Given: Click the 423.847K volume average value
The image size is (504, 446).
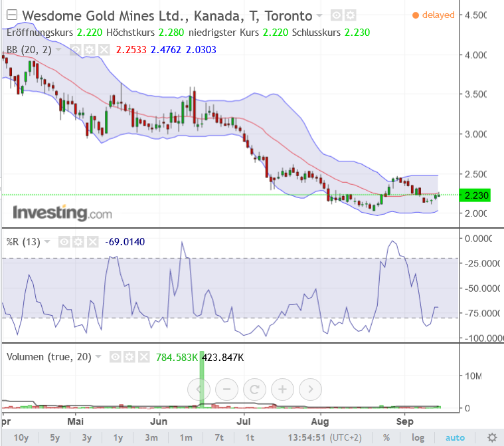Looking at the screenshot, I should pos(222,357).
